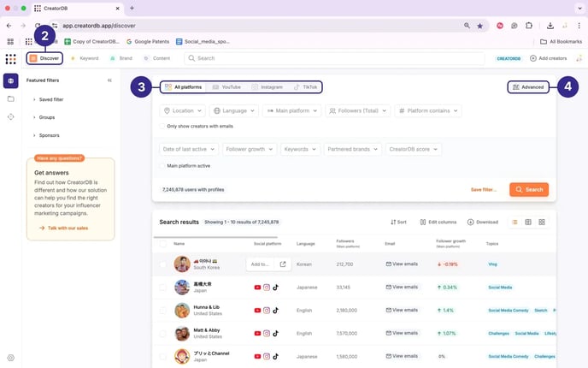Viewport: 588px width, 368px height.
Task: Switch to the Brand tab
Action: pyautogui.click(x=121, y=58)
